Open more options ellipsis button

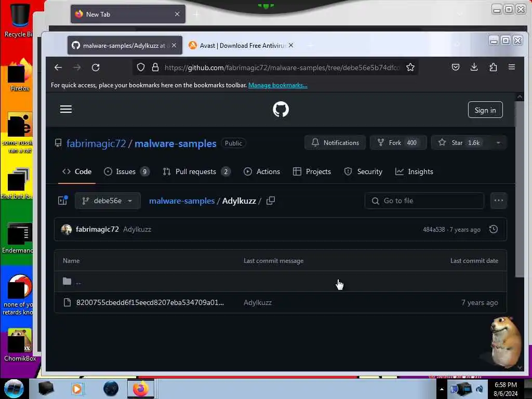point(498,201)
